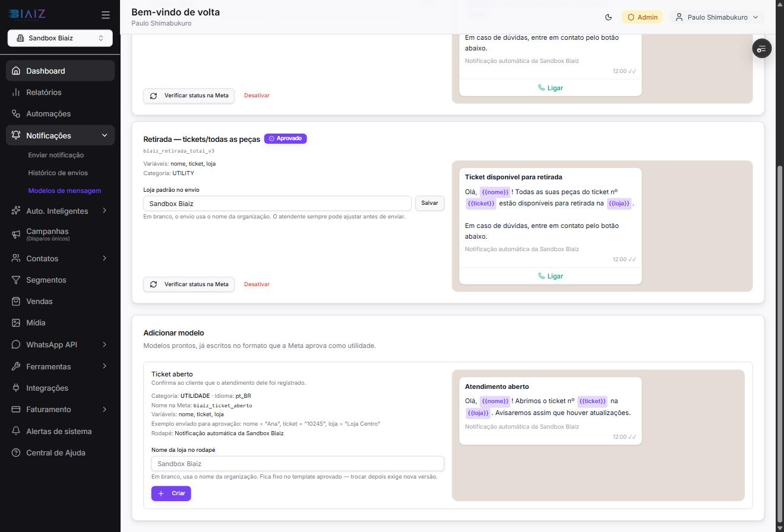Select Modelos de mensagem submenu item
This screenshot has width=784, height=532.
click(65, 191)
